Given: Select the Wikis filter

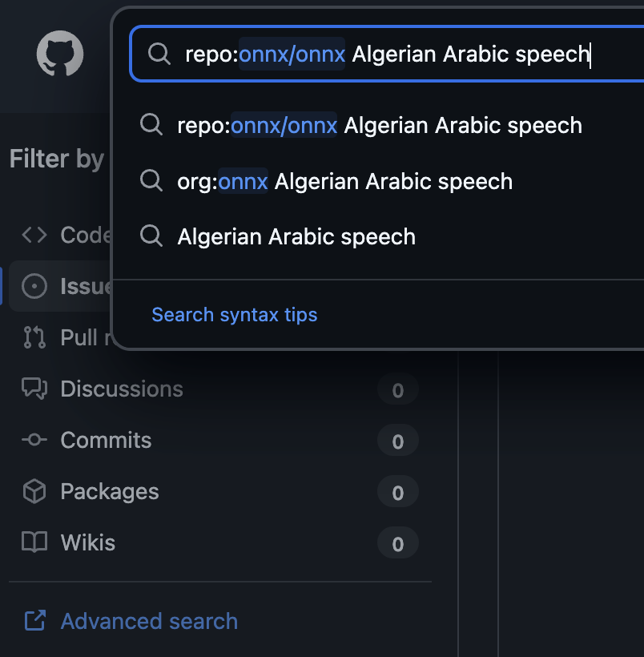Looking at the screenshot, I should pos(88,543).
